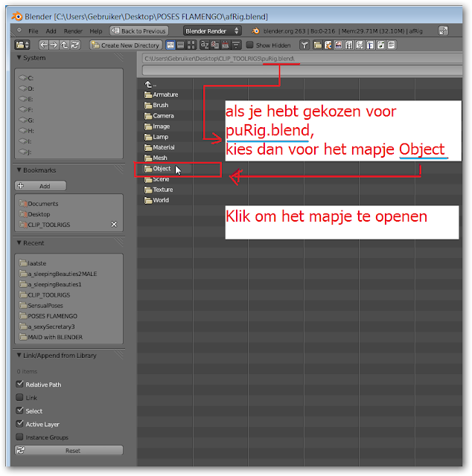Open recent folder laatste
The height and width of the screenshot is (476, 472).
[33, 263]
